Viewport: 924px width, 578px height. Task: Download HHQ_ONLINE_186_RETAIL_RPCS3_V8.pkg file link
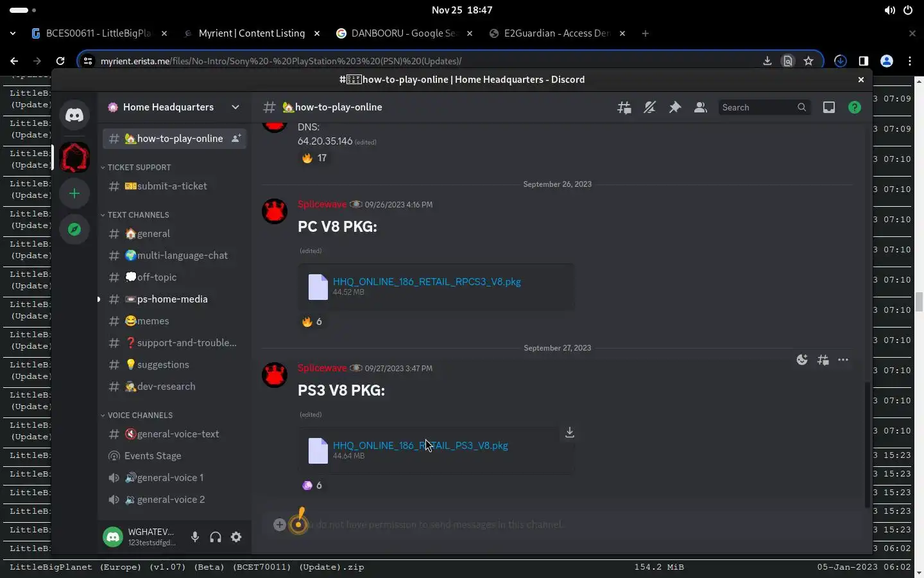click(427, 282)
